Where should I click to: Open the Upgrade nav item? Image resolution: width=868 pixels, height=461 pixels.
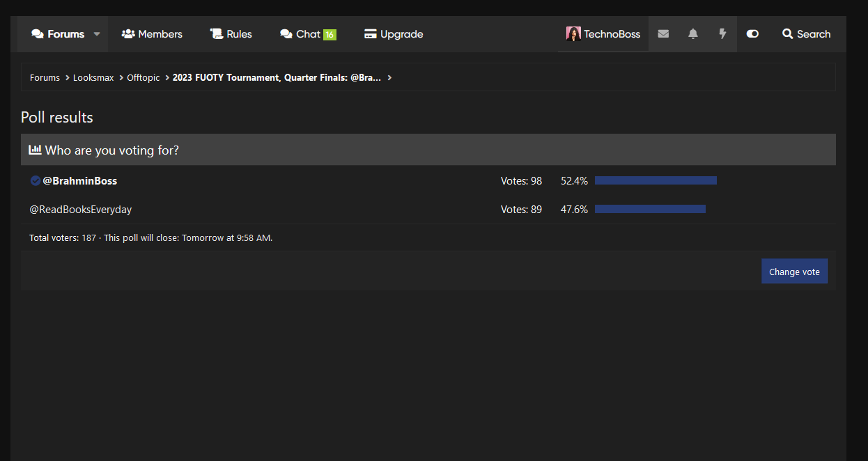(394, 34)
